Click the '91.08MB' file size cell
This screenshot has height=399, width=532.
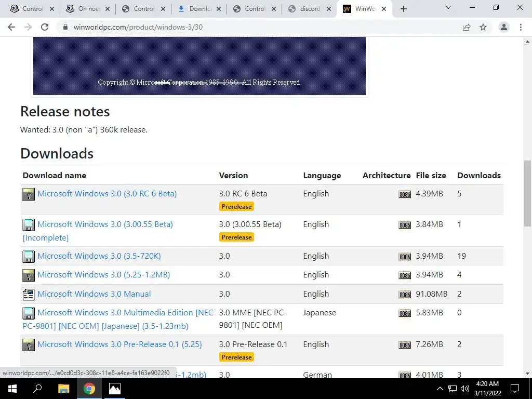tap(432, 294)
